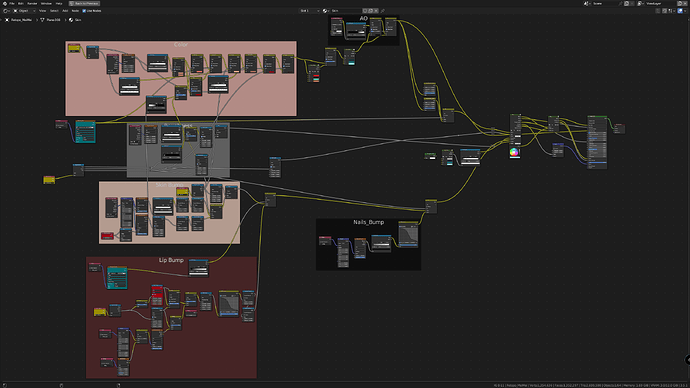Screen dimensions: 690x388
Task: Open the browse scene dropdown icon
Action: pos(587,3)
